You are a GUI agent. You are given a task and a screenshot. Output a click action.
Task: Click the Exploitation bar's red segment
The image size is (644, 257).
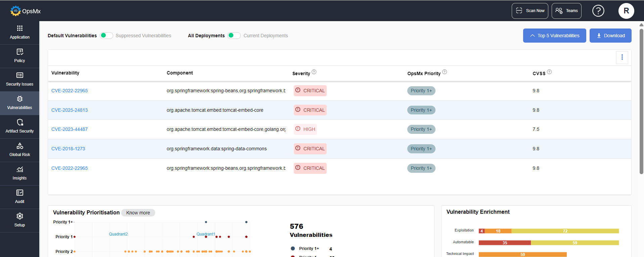coord(481,231)
